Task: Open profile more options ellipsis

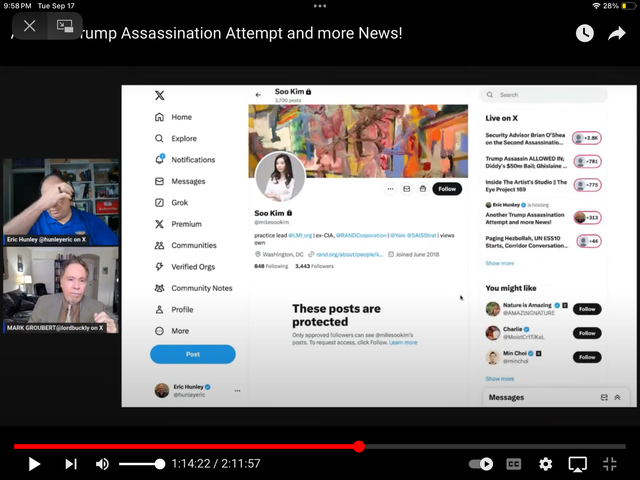Action: click(x=391, y=189)
